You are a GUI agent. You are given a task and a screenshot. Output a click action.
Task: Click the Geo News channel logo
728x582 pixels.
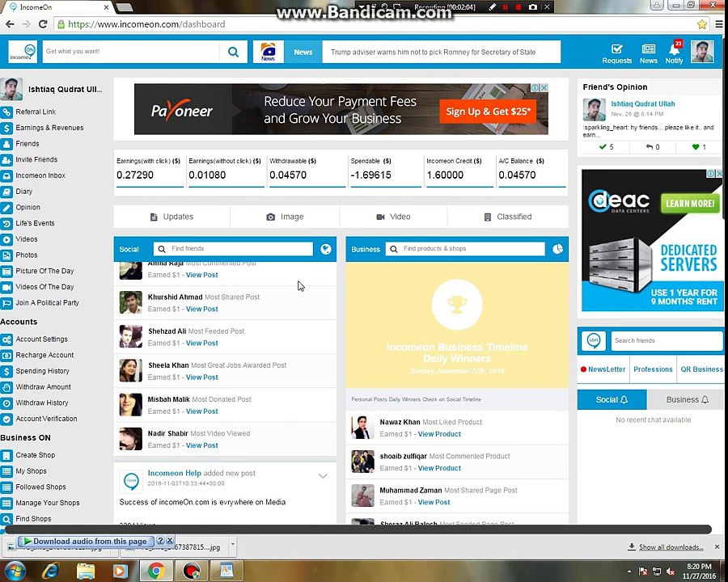pyautogui.click(x=268, y=52)
